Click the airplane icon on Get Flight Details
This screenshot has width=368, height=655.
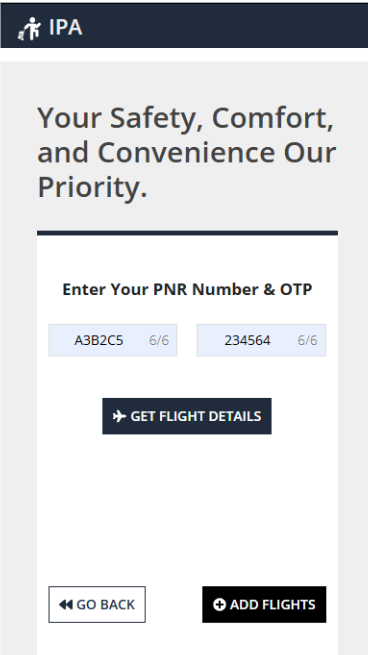(x=119, y=416)
